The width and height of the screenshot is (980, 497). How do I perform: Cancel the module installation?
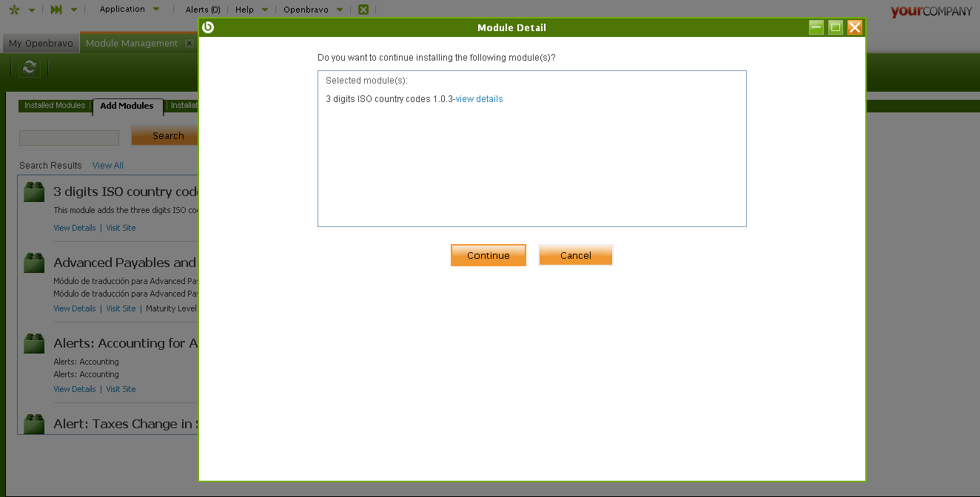point(575,255)
